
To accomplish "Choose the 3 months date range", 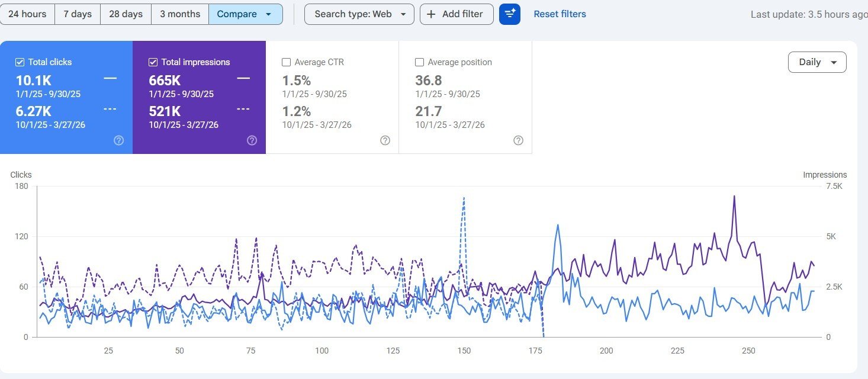I will click(x=180, y=14).
